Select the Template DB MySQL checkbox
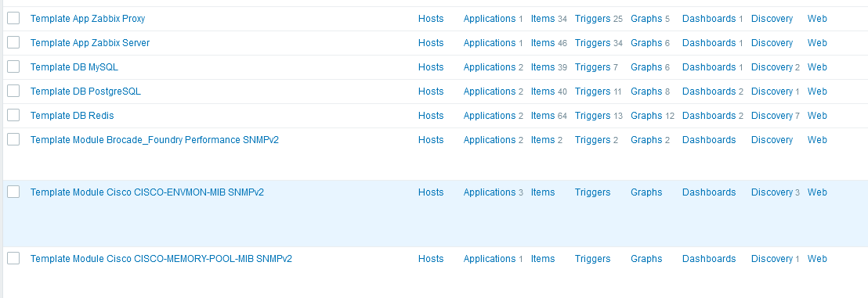This screenshot has width=868, height=298. point(13,67)
